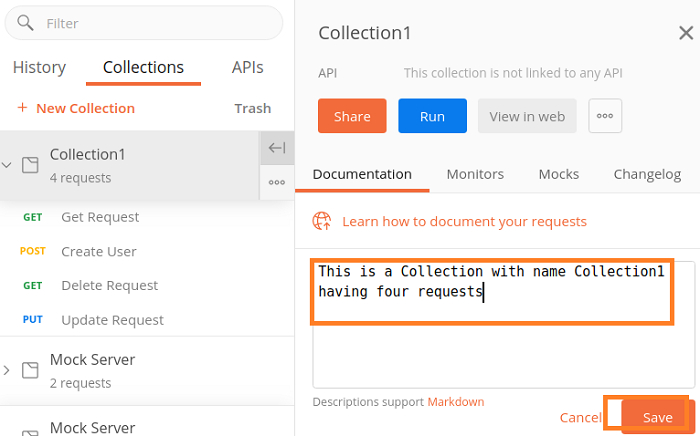Click the globe documentation icon
The image size is (700, 436).
click(322, 221)
